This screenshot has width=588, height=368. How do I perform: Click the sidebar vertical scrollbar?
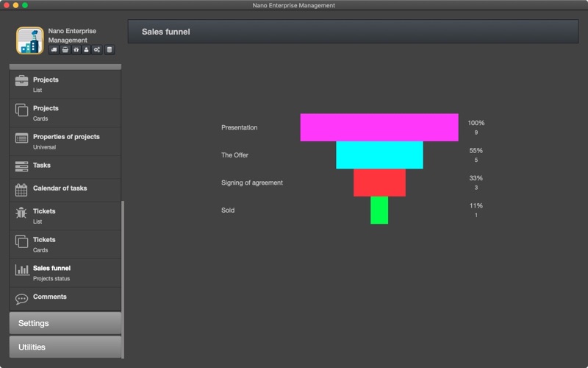coord(123,280)
